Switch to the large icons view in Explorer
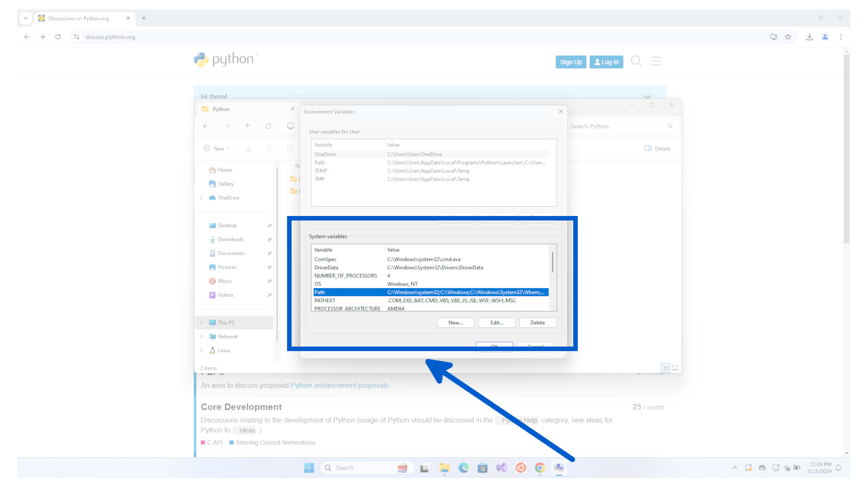 pyautogui.click(x=675, y=368)
